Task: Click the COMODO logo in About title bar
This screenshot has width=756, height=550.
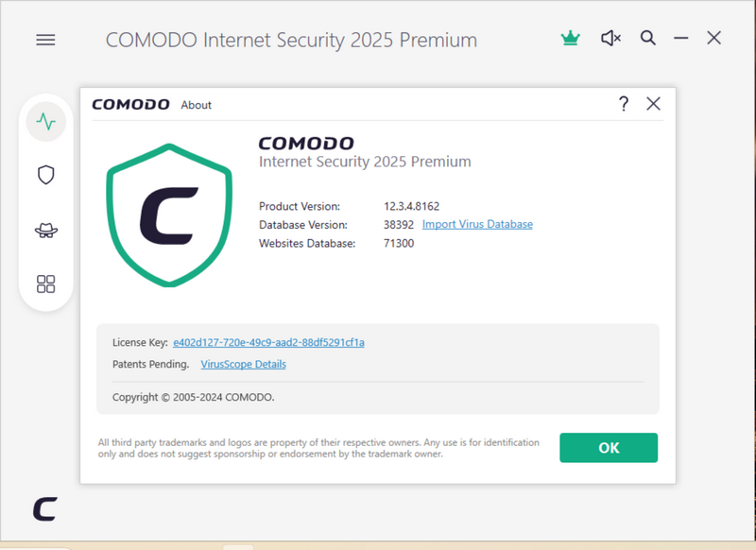Action: 130,105
